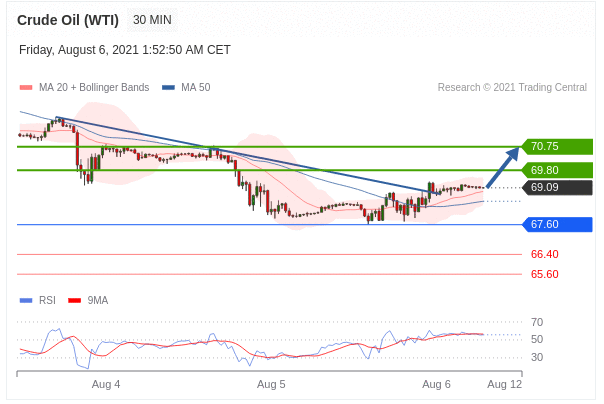This screenshot has width=604, height=404.
Task: Click the Aug 5 date axis label
Action: pyautogui.click(x=271, y=384)
